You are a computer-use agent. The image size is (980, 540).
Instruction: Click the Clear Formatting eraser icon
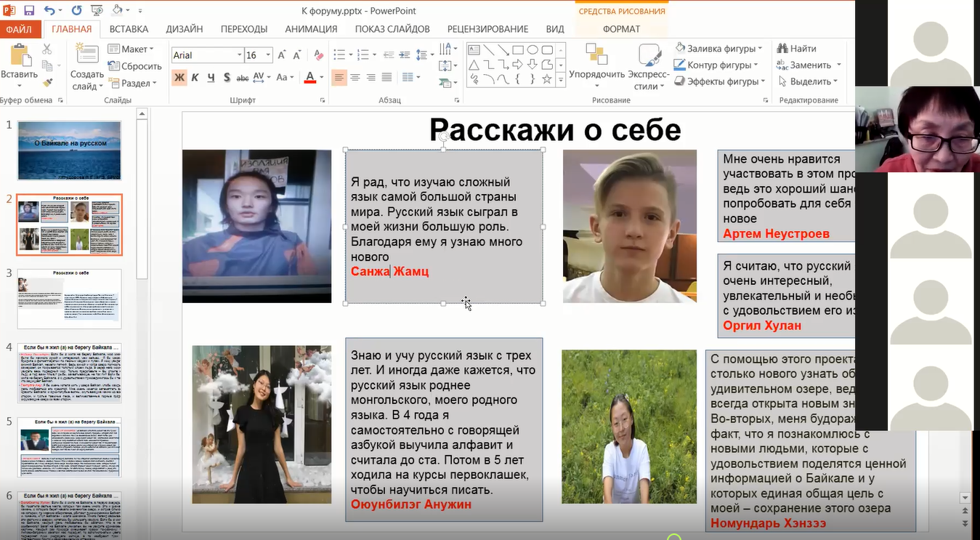pyautogui.click(x=317, y=55)
